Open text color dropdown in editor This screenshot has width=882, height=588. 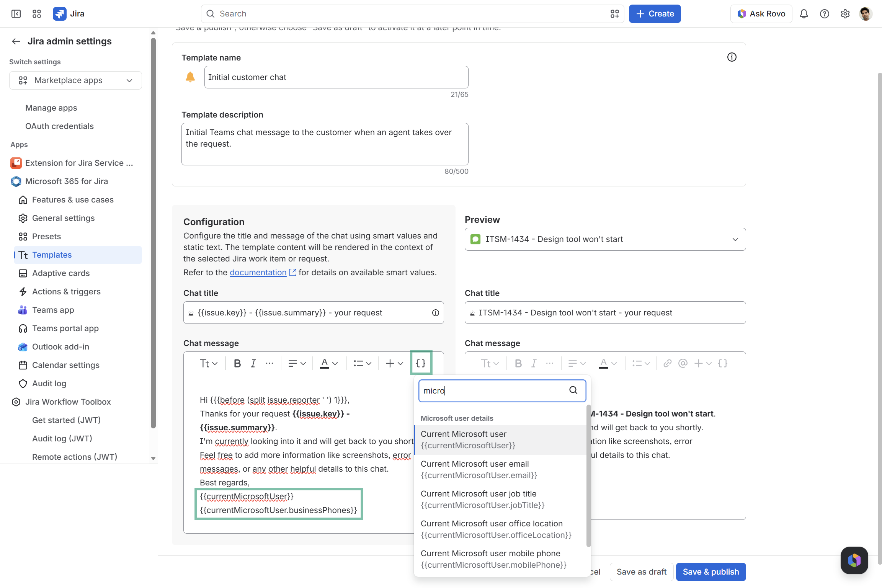pyautogui.click(x=329, y=363)
